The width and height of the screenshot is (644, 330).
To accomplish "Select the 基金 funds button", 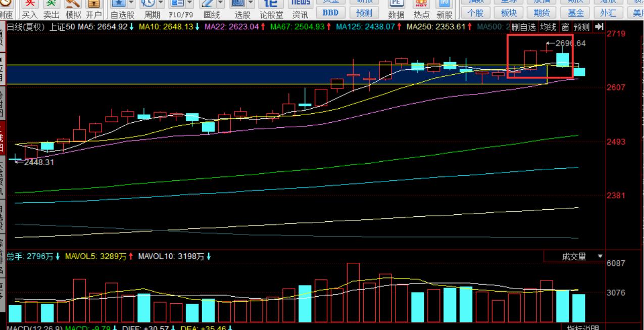I will [x=576, y=13].
